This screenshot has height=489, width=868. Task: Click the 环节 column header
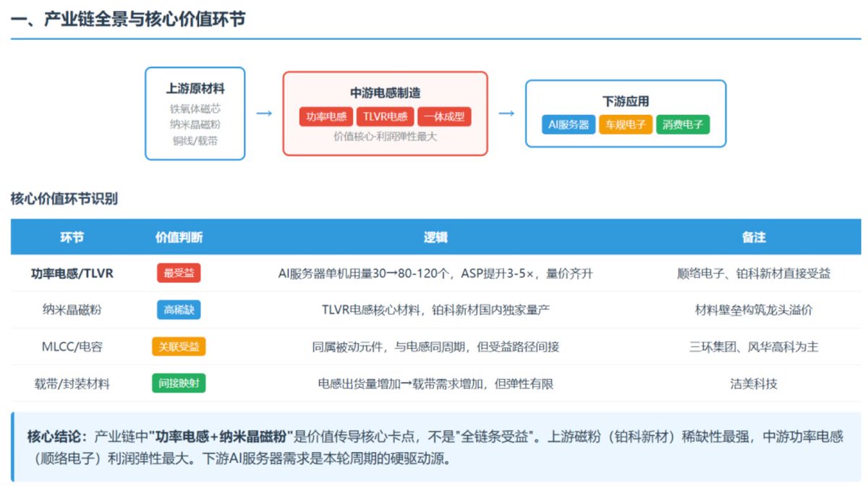click(x=72, y=237)
